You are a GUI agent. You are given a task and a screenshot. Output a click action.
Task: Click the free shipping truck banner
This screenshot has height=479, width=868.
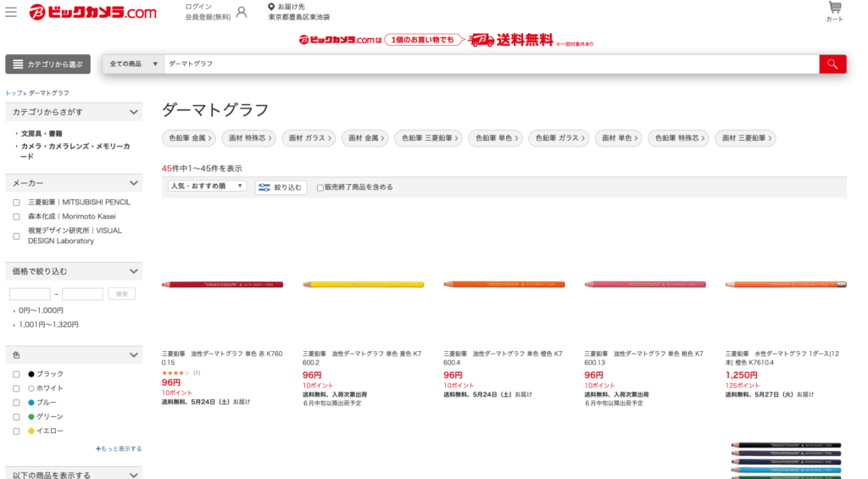tap(446, 40)
